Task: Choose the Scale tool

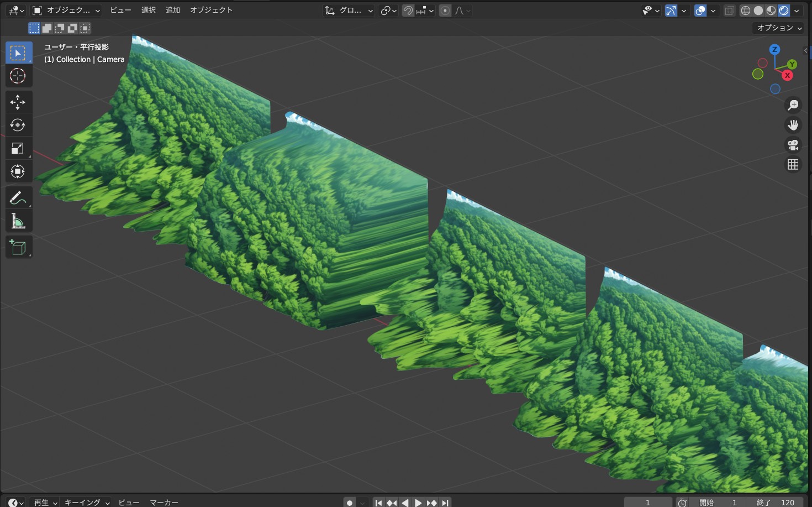Action: [18, 148]
